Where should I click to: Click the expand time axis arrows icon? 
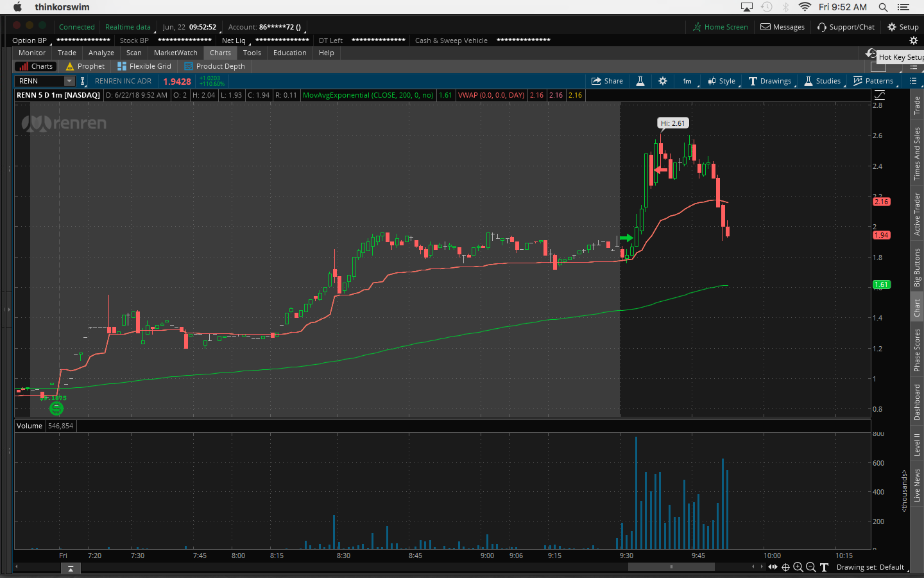click(773, 567)
